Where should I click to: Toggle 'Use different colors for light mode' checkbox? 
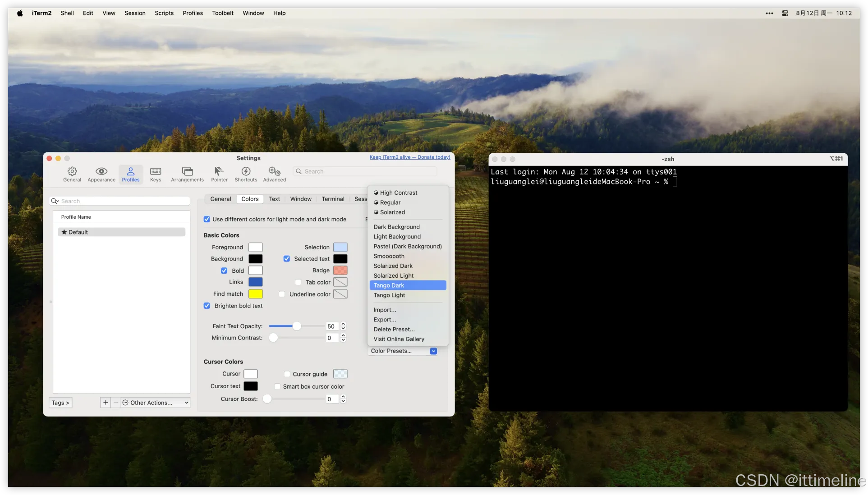[x=207, y=220]
